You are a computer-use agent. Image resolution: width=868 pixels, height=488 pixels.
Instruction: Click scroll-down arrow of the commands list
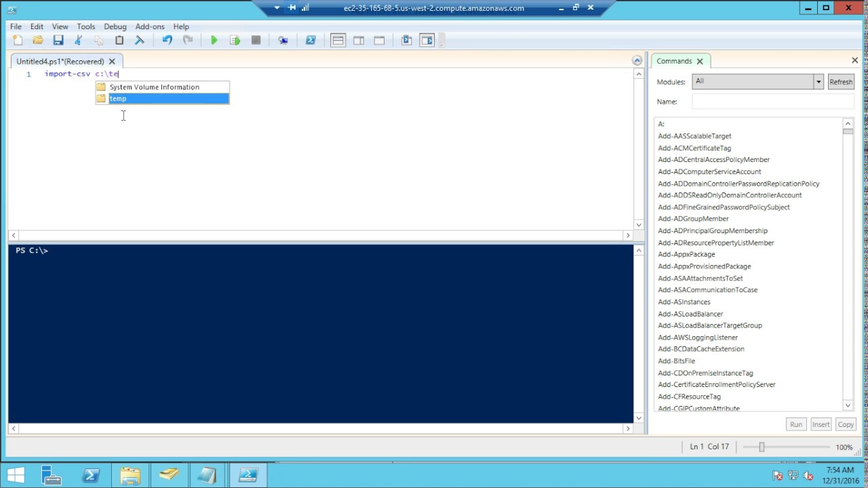click(x=848, y=405)
